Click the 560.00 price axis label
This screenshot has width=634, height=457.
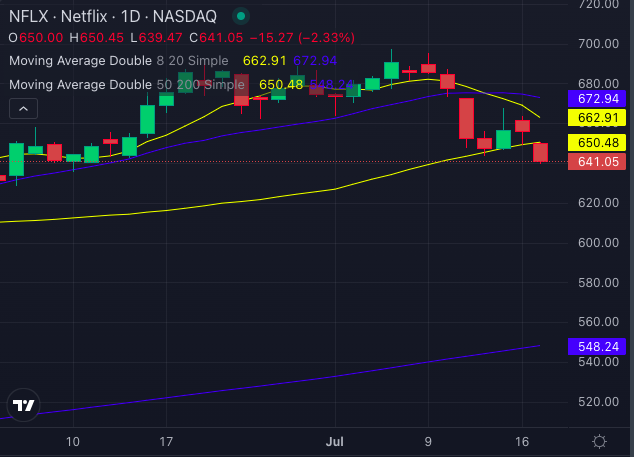click(x=598, y=322)
